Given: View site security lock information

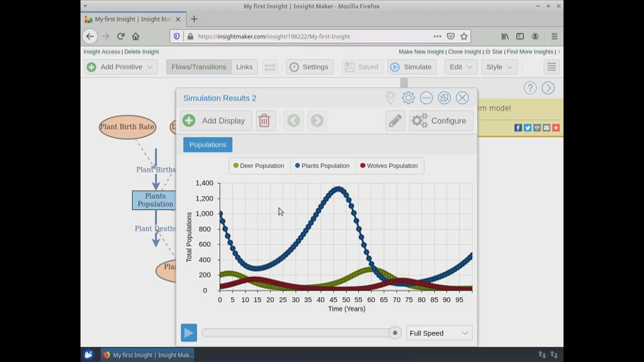Looking at the screenshot, I should [190, 36].
